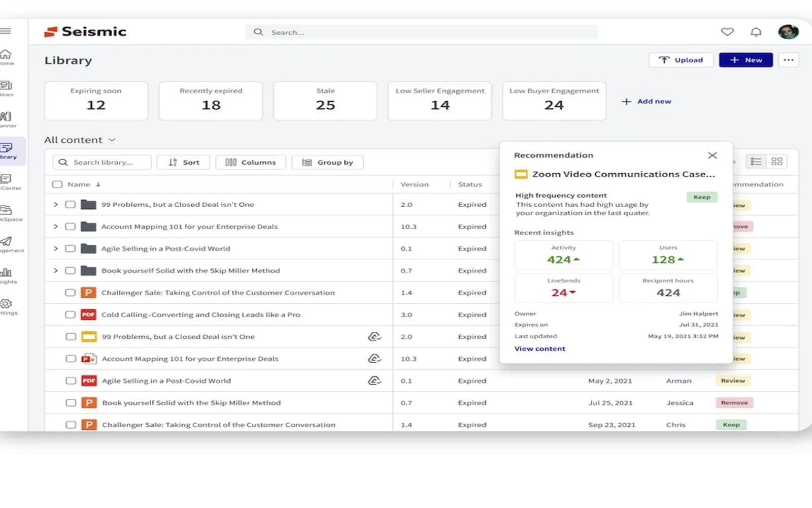Expand Account Mapping 101 folder
The width and height of the screenshot is (812, 508).
pos(55,227)
